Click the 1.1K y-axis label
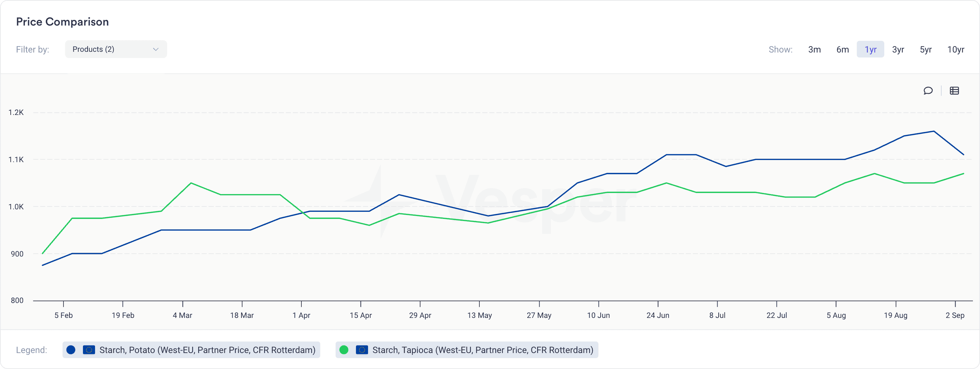The height and width of the screenshot is (369, 980). [x=16, y=160]
